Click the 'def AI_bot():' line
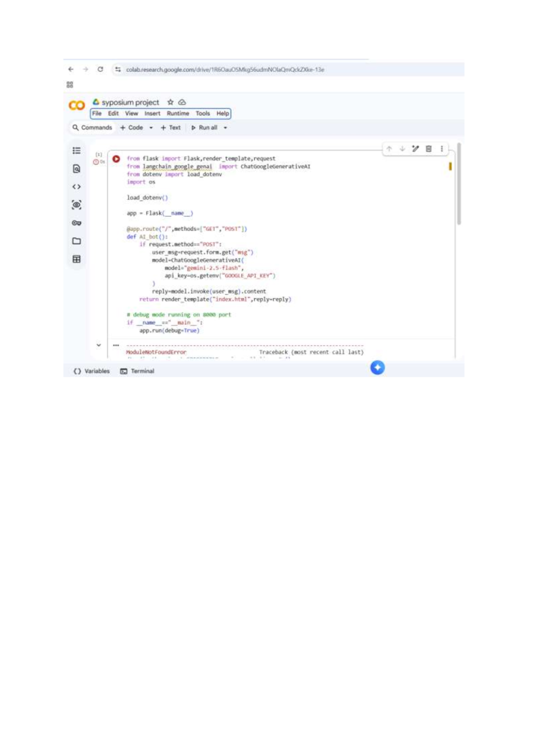 coord(147,237)
